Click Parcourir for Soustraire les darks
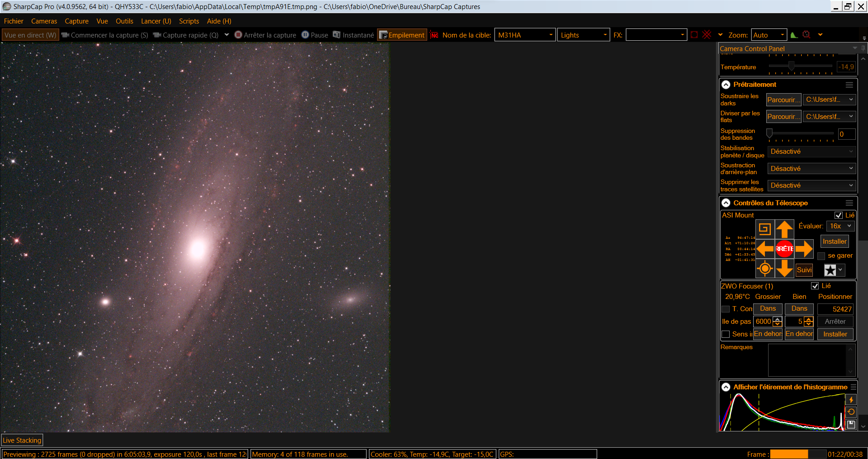The image size is (868, 459). coord(783,99)
